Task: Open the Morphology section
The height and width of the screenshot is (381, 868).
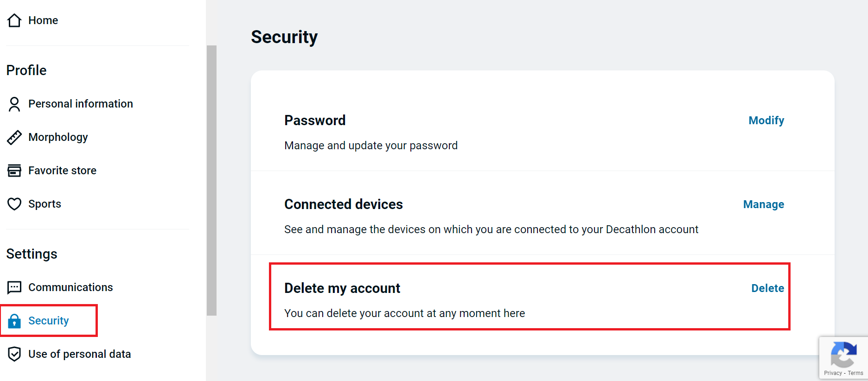Action: pos(58,137)
